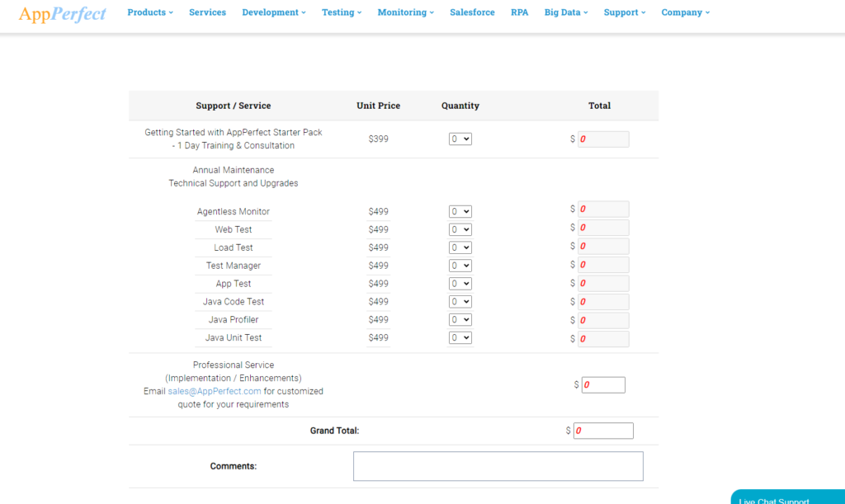This screenshot has width=845, height=504.
Task: Open Web Test quantity dropdown
Action: tap(460, 229)
